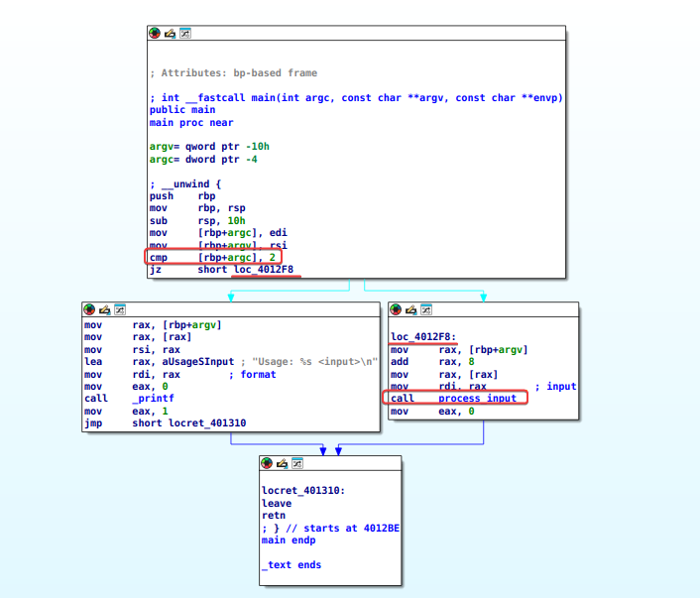Click the group-nodes icon of the loc_4012F8 node

pos(426,309)
